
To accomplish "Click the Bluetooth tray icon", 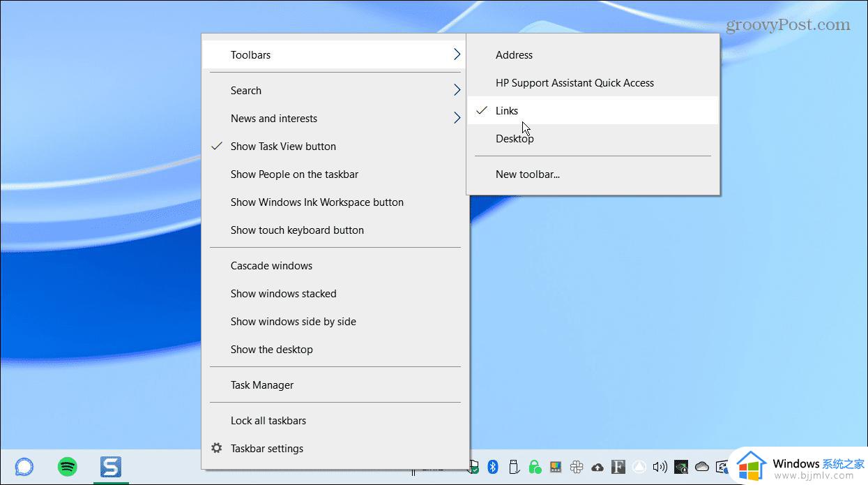I will (x=493, y=467).
